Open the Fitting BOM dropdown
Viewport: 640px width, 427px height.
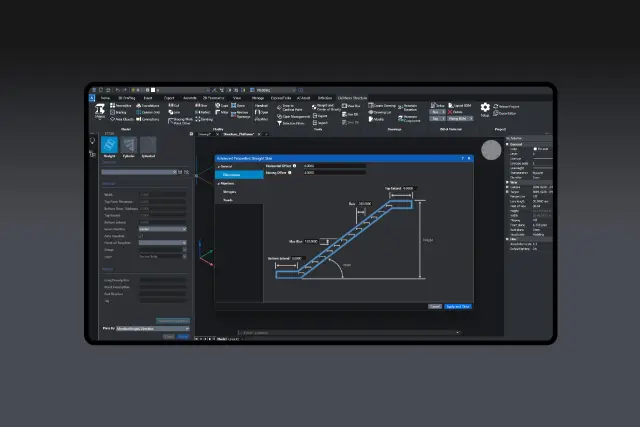(460, 118)
